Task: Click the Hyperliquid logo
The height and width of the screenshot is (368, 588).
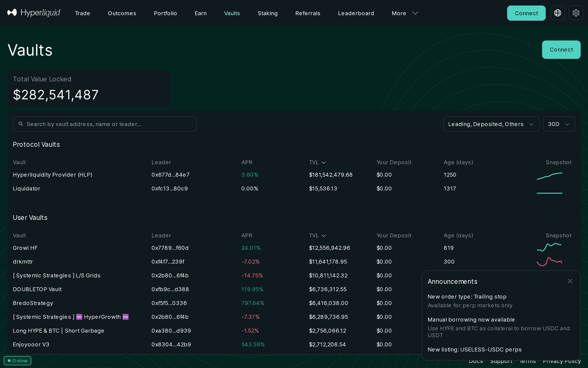Action: tap(34, 13)
